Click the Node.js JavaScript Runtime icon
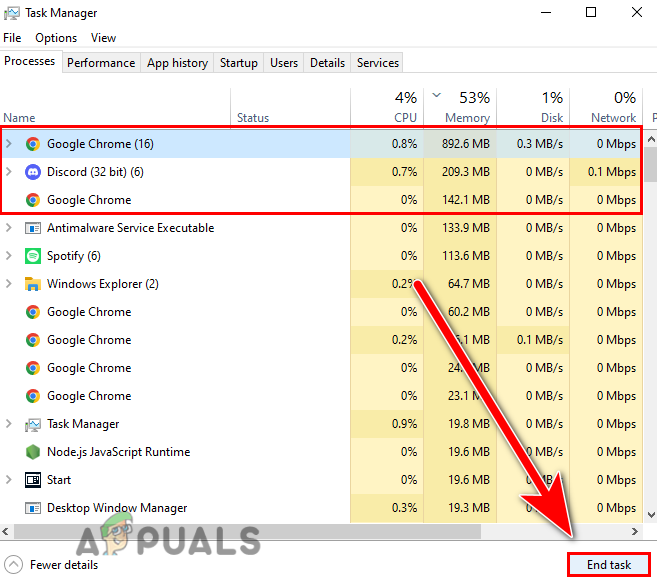 click(x=33, y=452)
